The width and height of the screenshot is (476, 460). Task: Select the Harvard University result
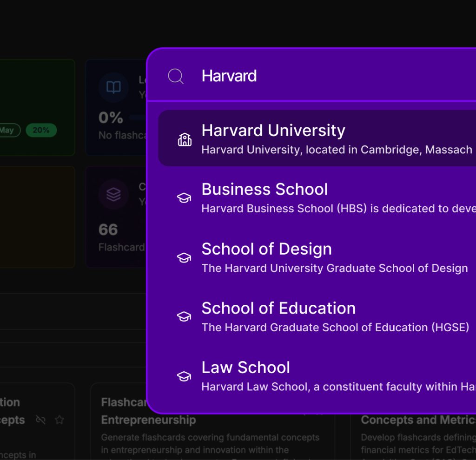(317, 138)
